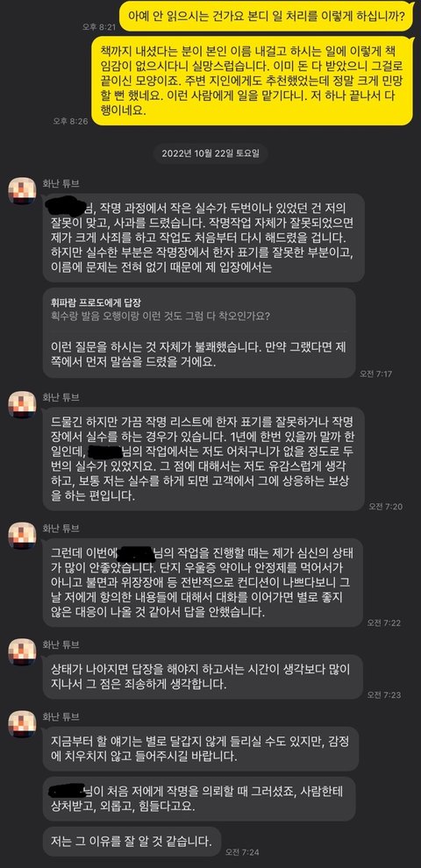Image resolution: width=421 pixels, height=868 pixels.
Task: Tap the first 화난 튜브 sender name
Action: 61,183
